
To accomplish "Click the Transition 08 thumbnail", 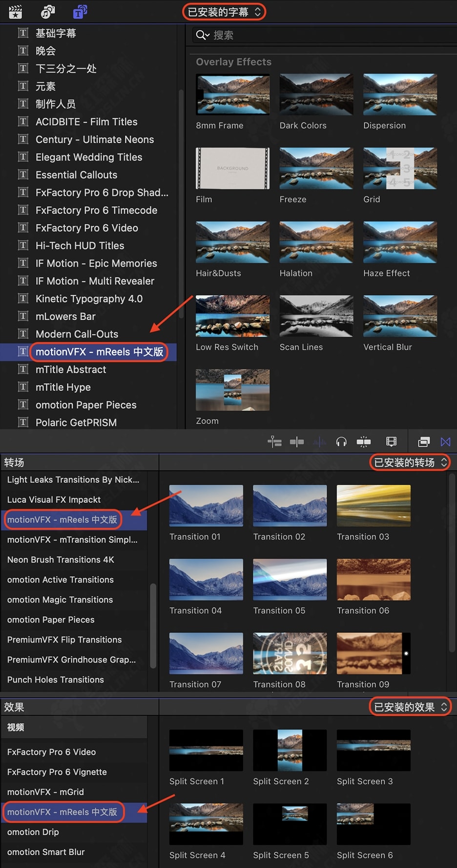I will click(x=290, y=653).
